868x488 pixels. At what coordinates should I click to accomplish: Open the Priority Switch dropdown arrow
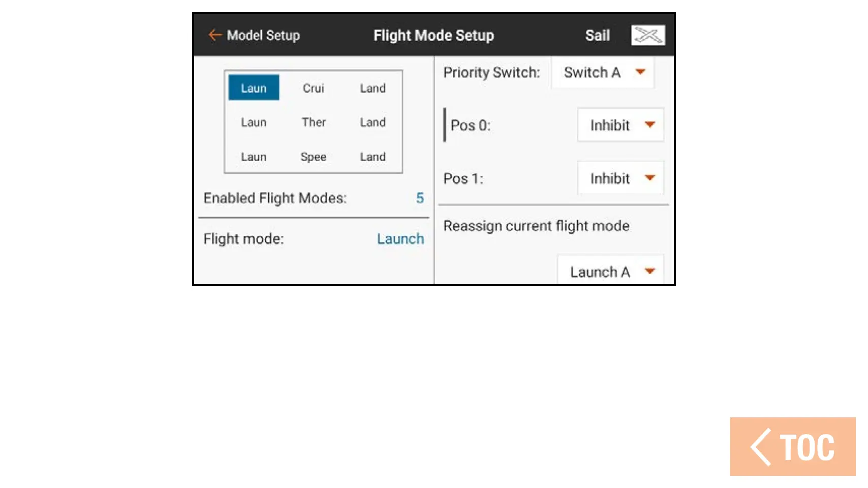[x=640, y=72]
